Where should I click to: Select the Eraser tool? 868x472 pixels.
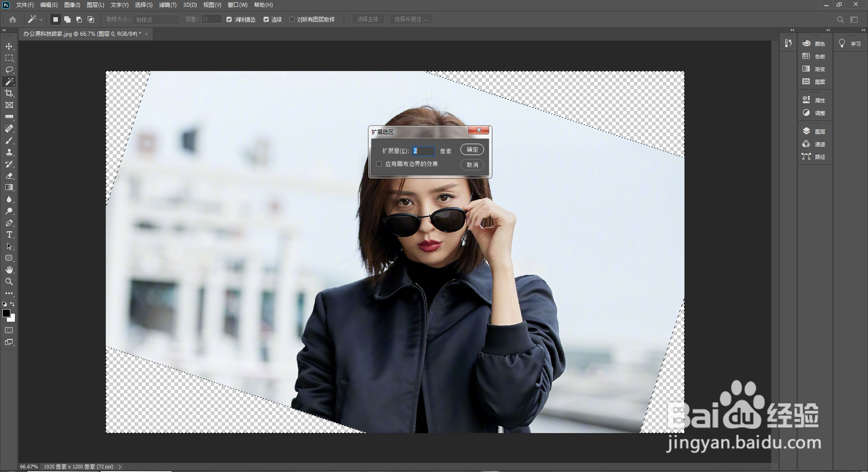[9, 176]
